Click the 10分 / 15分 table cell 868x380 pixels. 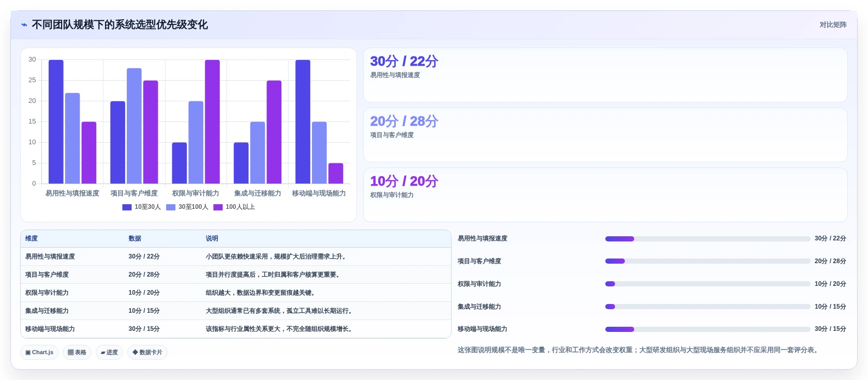(x=163, y=311)
